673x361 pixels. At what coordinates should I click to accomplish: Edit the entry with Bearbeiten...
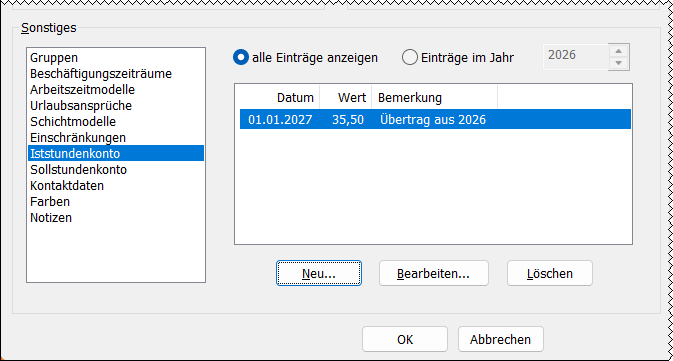point(434,273)
